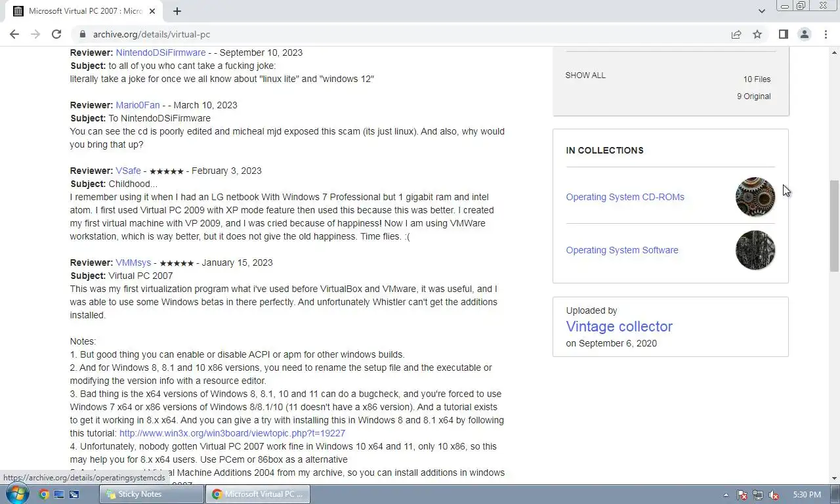This screenshot has height=504, width=840.
Task: Open the Chrome profile avatar menu
Action: (x=805, y=34)
